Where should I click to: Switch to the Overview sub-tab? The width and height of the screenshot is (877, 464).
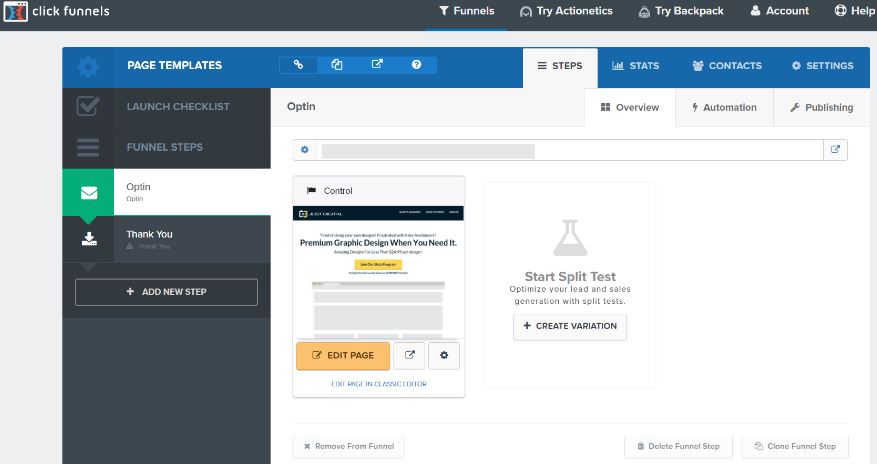point(630,107)
